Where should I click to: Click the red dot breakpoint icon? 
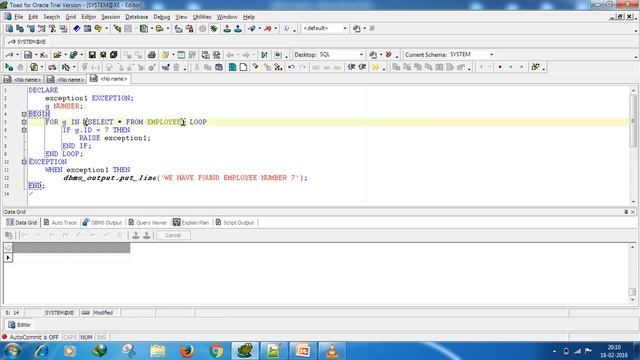(x=500, y=67)
